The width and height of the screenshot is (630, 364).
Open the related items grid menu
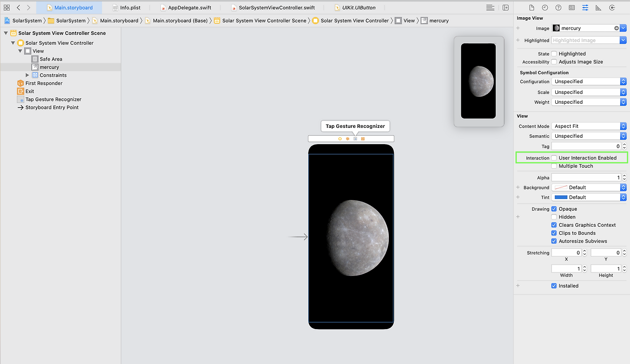(x=7, y=8)
